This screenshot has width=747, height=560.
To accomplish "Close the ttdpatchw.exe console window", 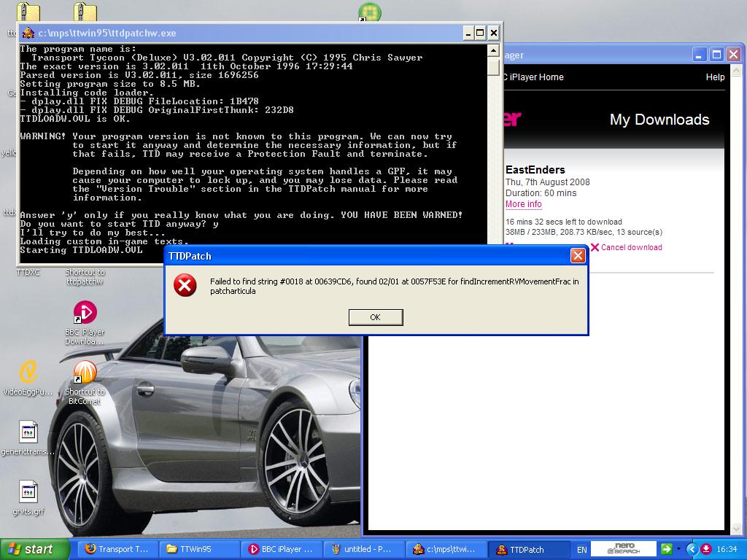I will tap(494, 33).
